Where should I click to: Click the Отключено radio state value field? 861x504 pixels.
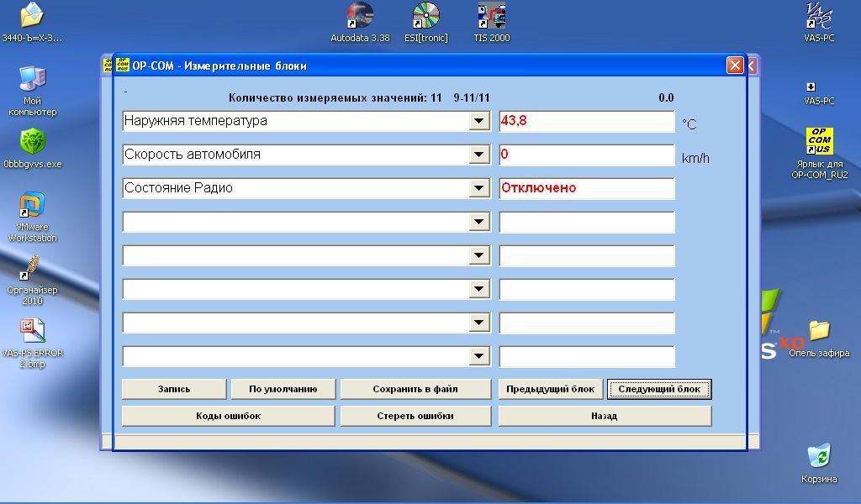pyautogui.click(x=586, y=188)
